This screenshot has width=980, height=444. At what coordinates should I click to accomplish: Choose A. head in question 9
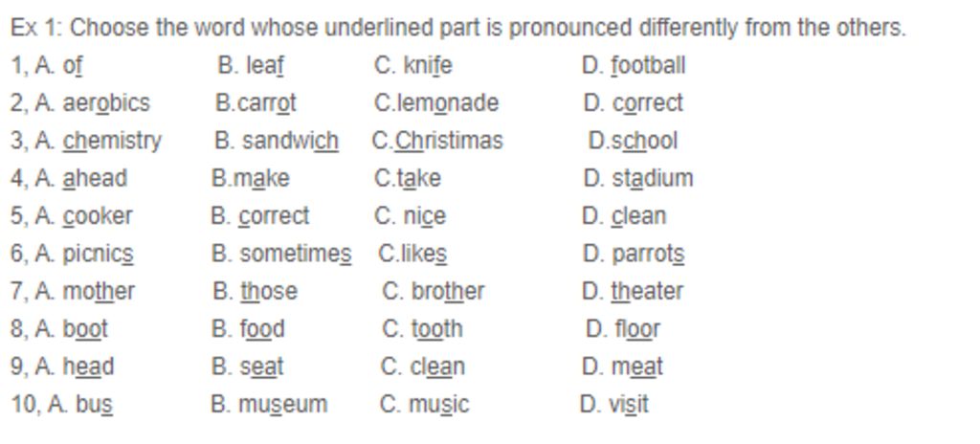click(75, 366)
